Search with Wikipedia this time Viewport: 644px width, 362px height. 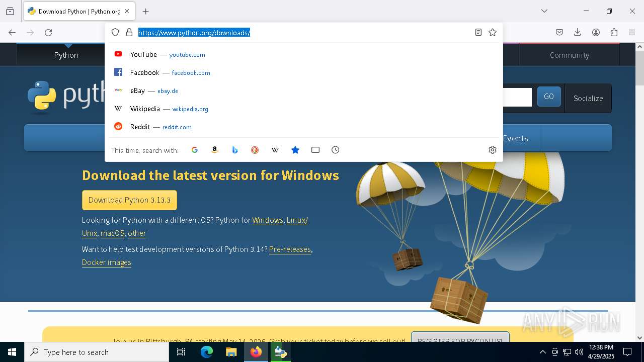[x=275, y=150]
